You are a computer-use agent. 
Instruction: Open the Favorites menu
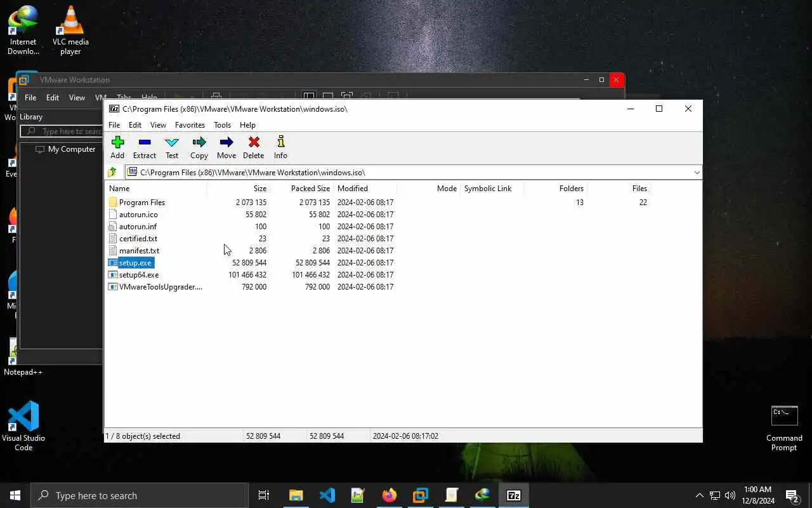(190, 124)
